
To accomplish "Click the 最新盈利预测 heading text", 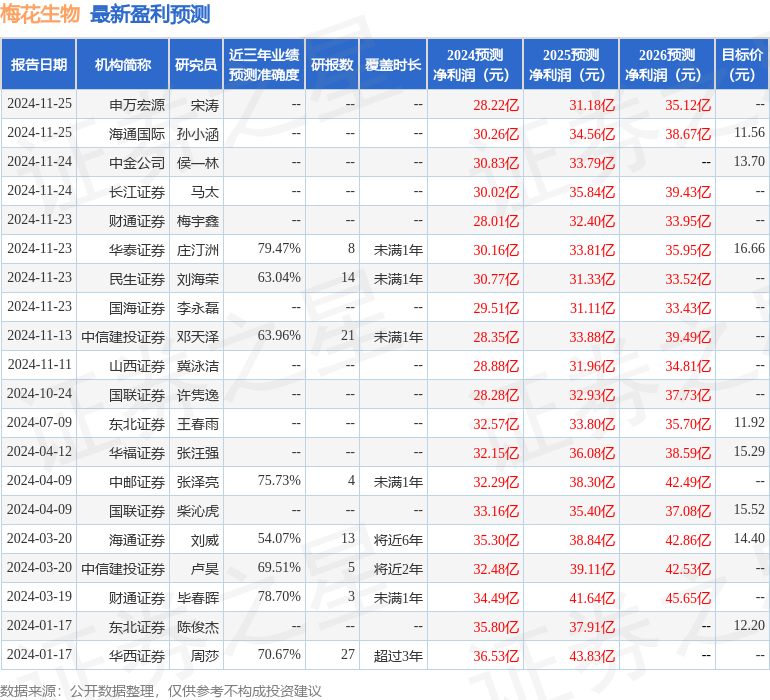I will 150,14.
